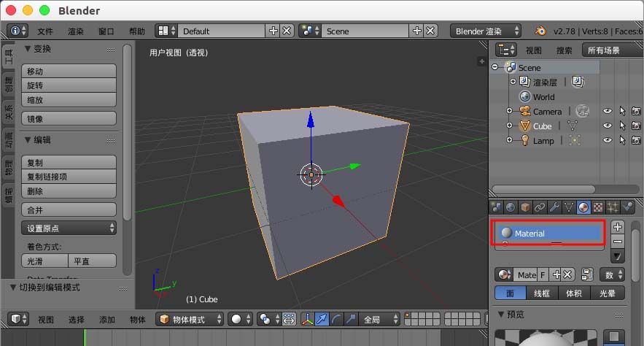Viewport: 644px width, 346px height.
Task: Set shading to 平直
Action: [93, 261]
